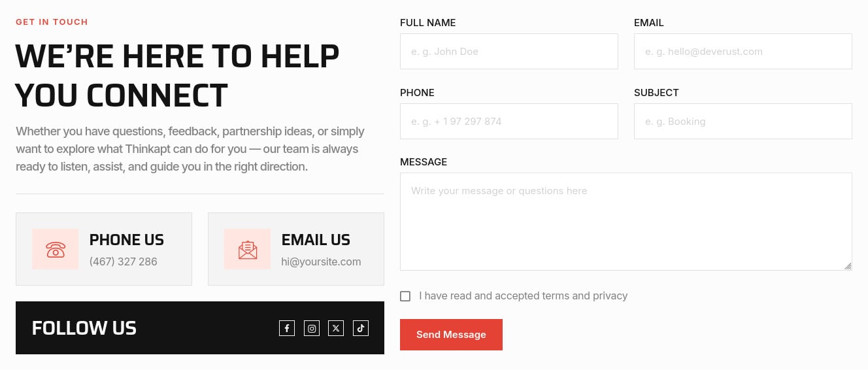Click the 'I have read and accepted' label
The height and width of the screenshot is (370, 868).
523,296
